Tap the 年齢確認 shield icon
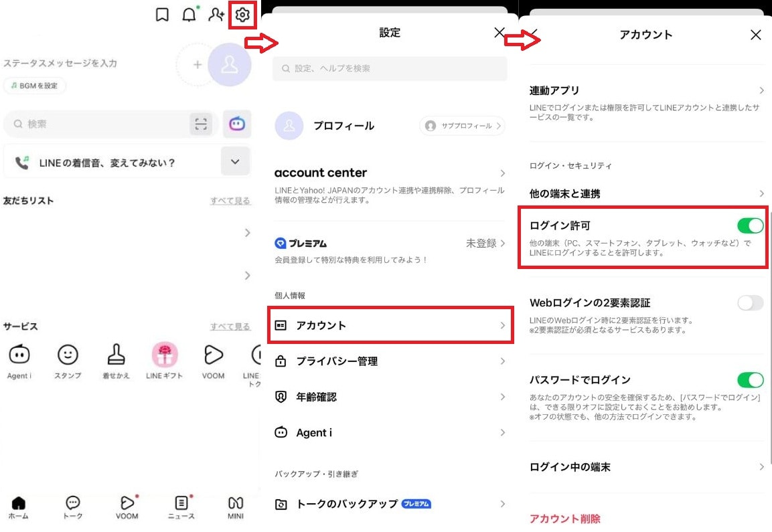This screenshot has width=772, height=532. [281, 397]
